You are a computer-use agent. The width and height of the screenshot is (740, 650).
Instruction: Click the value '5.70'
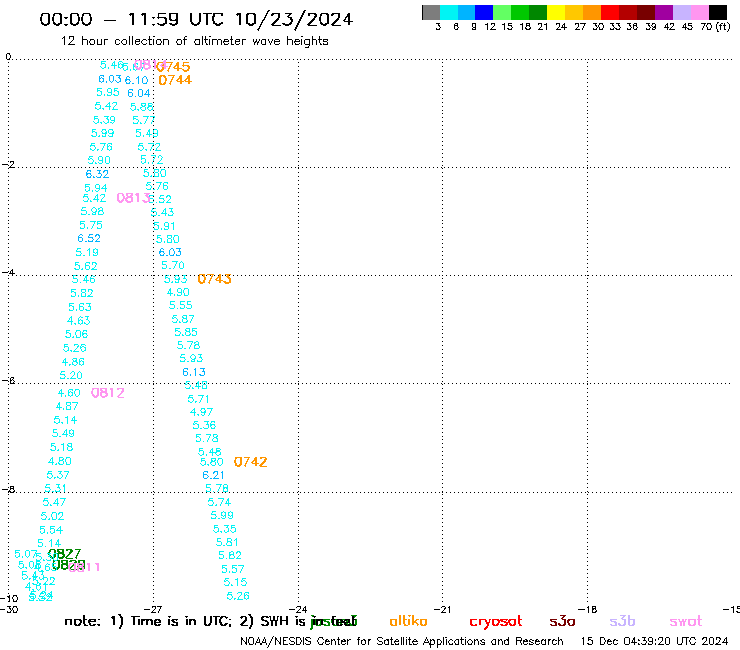click(173, 265)
